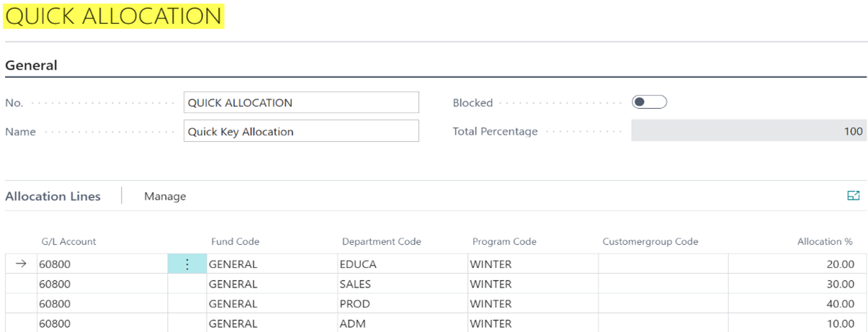Open the Program Code column header
Image resolution: width=868 pixels, height=332 pixels.
[504, 242]
